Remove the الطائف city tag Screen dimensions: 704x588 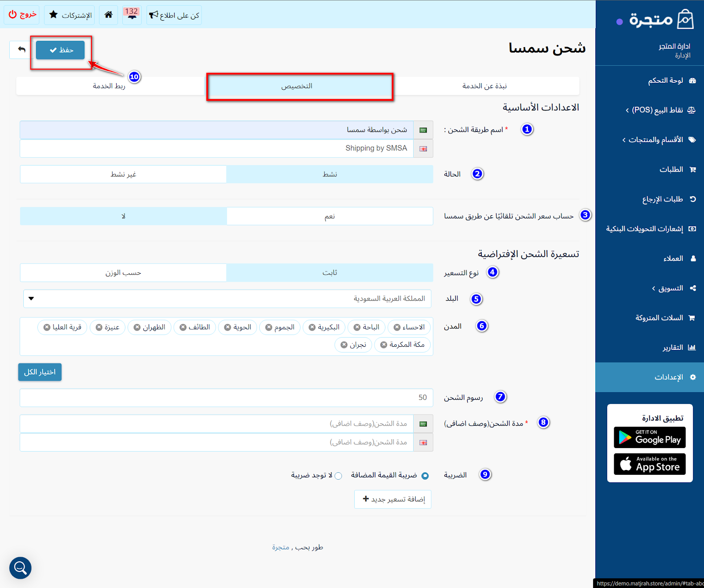pyautogui.click(x=183, y=327)
